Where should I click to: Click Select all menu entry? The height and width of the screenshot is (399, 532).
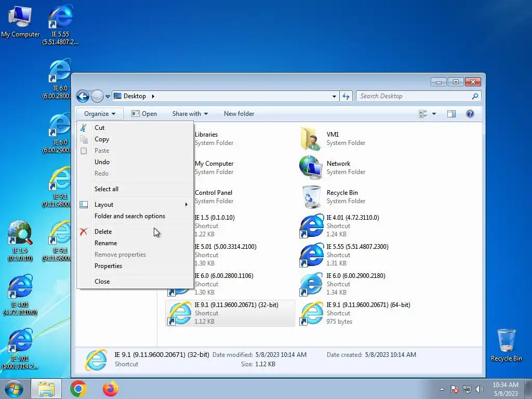click(x=135, y=189)
